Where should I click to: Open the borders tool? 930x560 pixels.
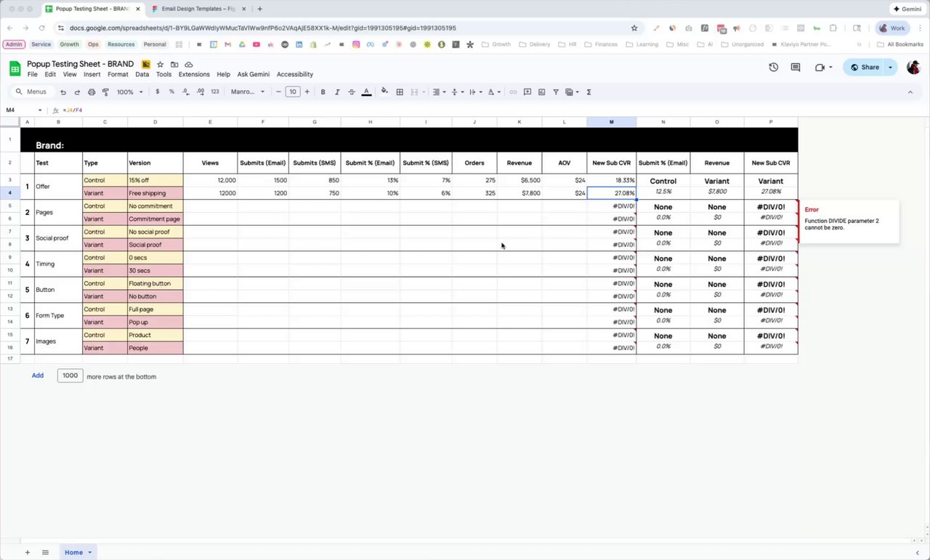(400, 92)
